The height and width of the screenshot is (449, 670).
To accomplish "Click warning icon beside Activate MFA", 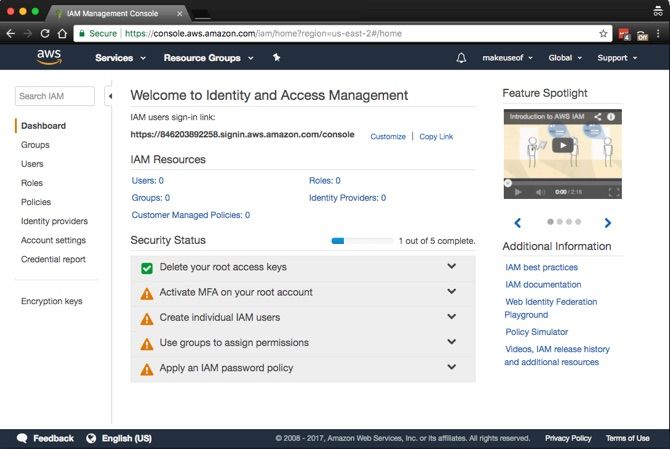I will [147, 294].
